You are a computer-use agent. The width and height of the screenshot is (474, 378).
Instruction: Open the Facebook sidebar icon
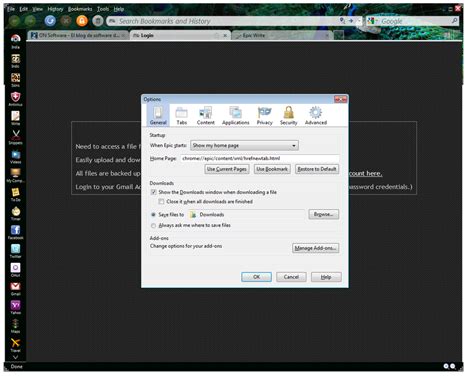pos(15,232)
